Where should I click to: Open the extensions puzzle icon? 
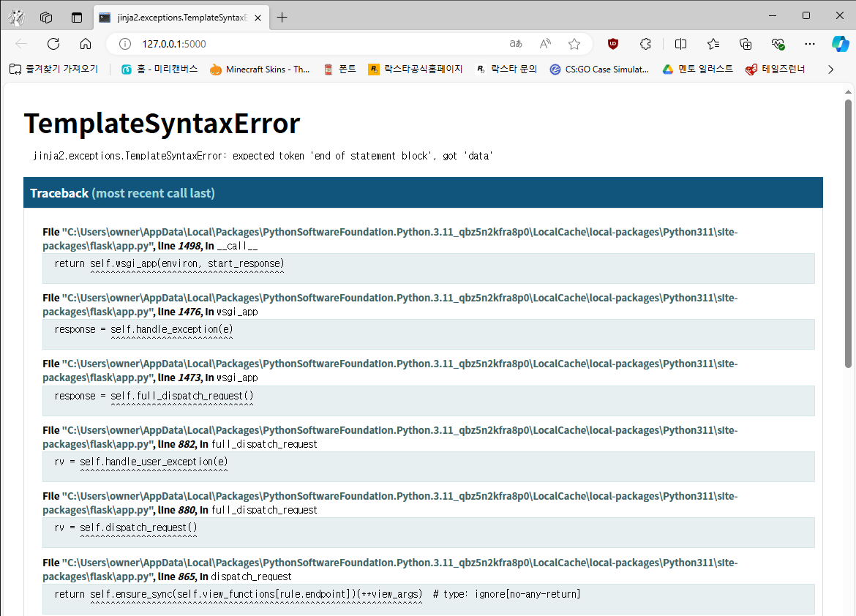click(645, 44)
